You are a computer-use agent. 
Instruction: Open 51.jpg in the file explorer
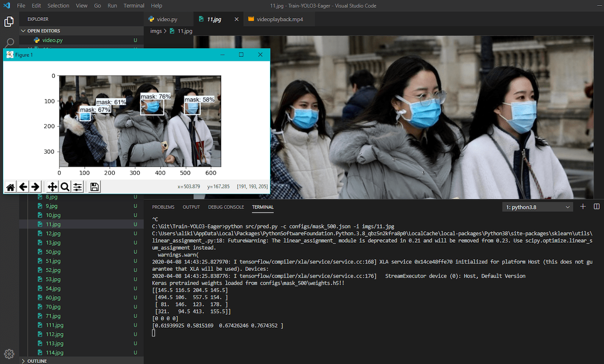(81, 261)
